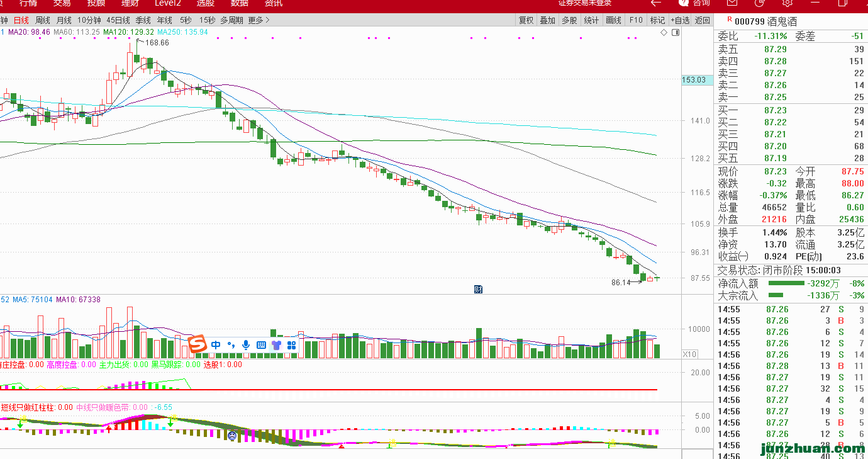
Task: Open the shirt skin icon on IME bar
Action: coord(276,345)
